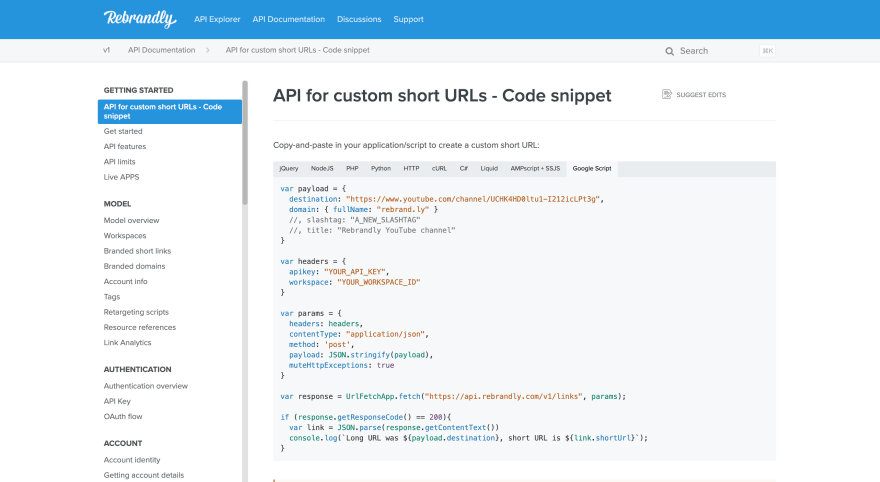Open Branded short links page
880x482 pixels.
point(137,251)
